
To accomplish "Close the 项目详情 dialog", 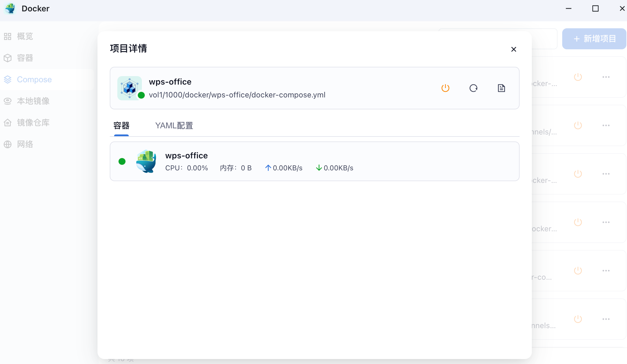I will point(513,49).
